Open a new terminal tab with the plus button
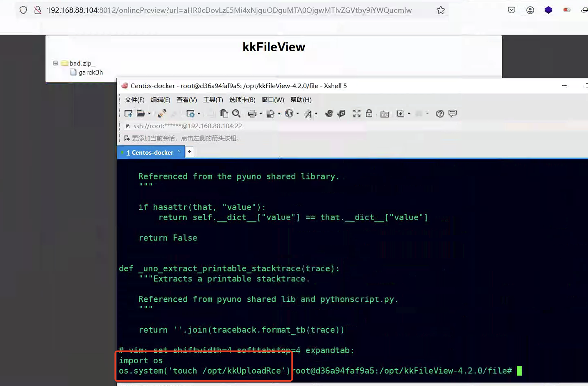588x386 pixels. point(190,152)
